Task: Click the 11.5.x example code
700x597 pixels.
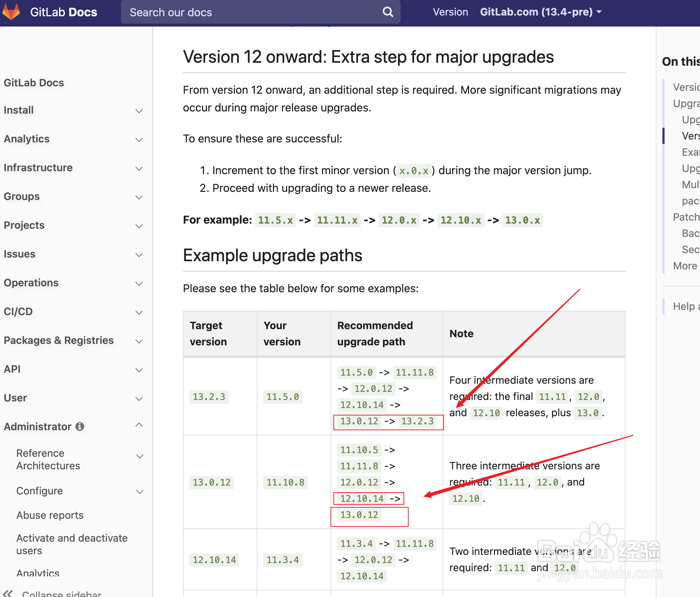Action: point(276,220)
